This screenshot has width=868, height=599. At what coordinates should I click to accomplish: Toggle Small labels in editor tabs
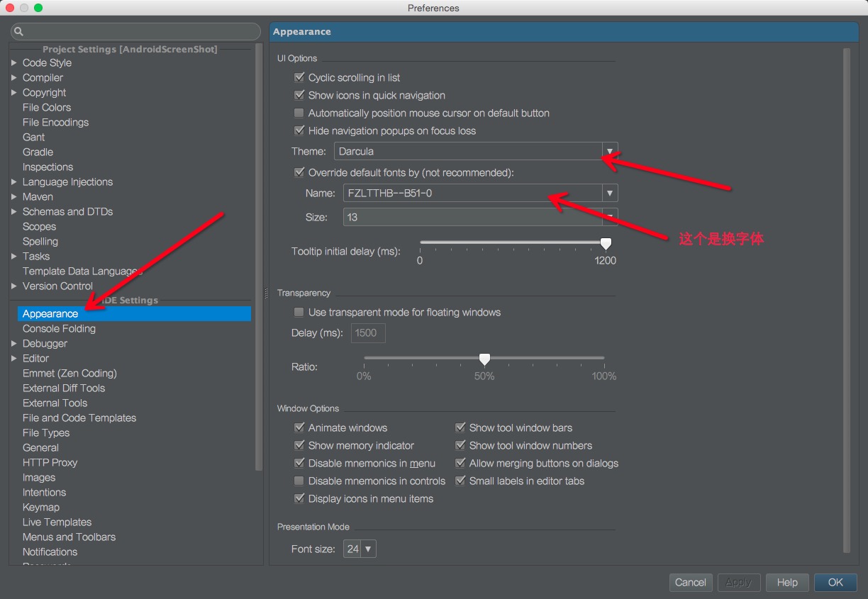(x=460, y=481)
